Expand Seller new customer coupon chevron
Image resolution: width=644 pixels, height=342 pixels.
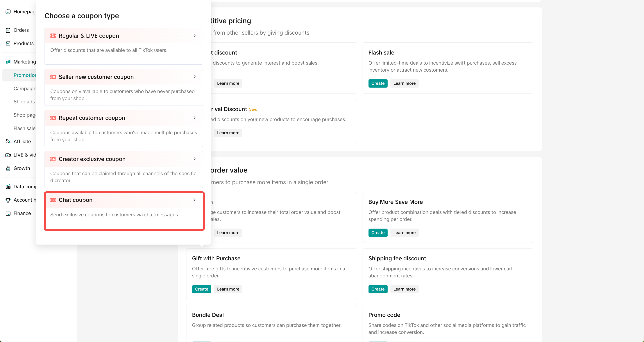click(195, 77)
